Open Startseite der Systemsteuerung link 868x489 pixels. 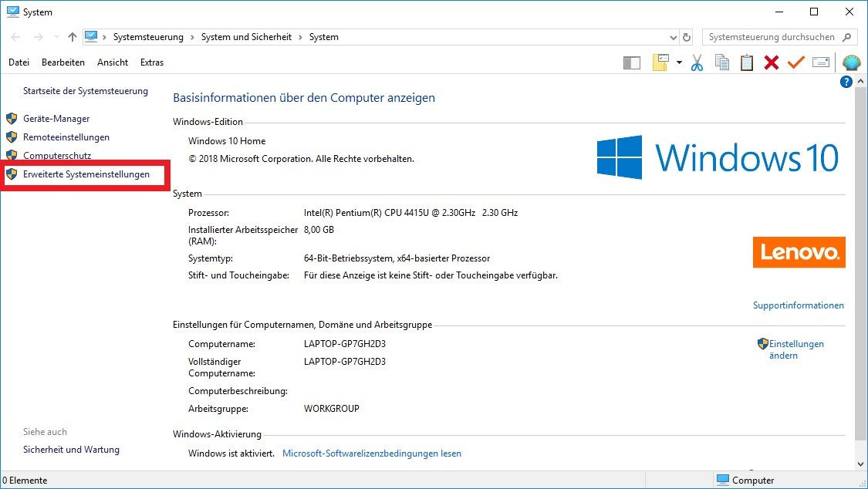click(85, 91)
